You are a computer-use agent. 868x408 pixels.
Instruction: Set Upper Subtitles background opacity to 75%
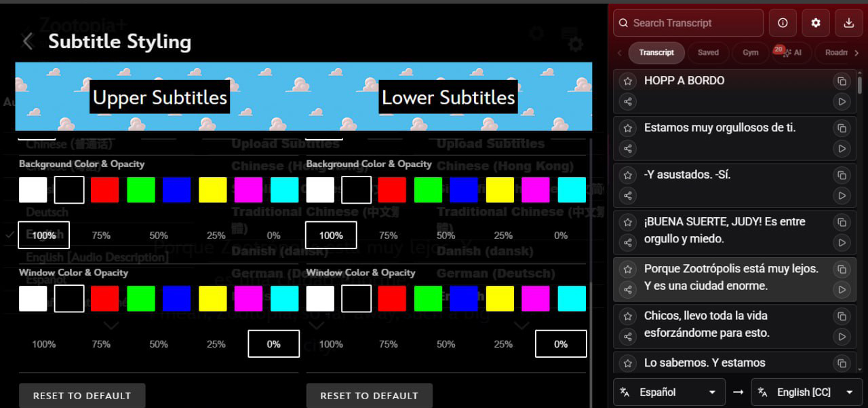click(101, 236)
